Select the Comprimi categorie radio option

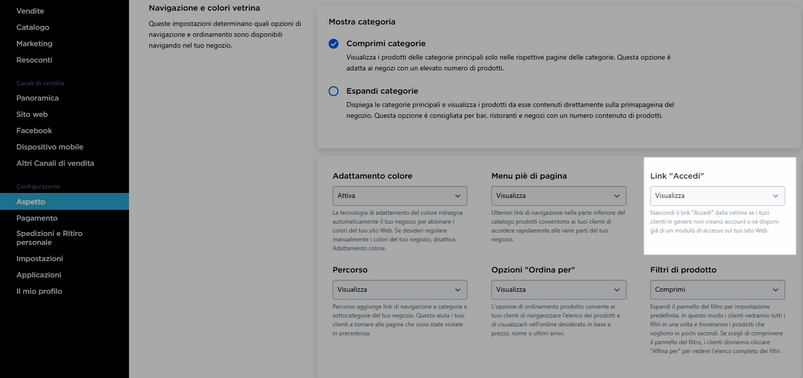tap(333, 44)
